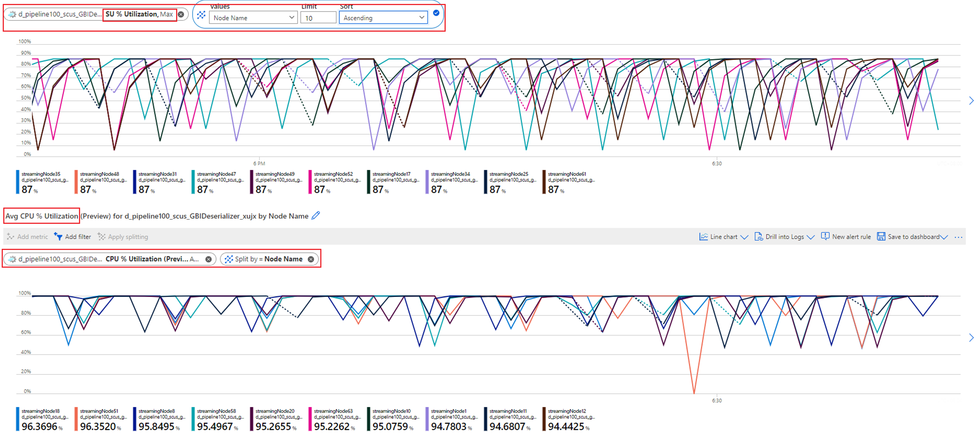Image resolution: width=980 pixels, height=437 pixels.
Task: Click streamingNode35 legend color swatch
Action: tap(18, 182)
